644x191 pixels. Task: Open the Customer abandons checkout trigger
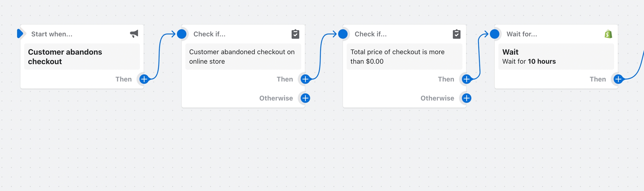[x=82, y=57]
